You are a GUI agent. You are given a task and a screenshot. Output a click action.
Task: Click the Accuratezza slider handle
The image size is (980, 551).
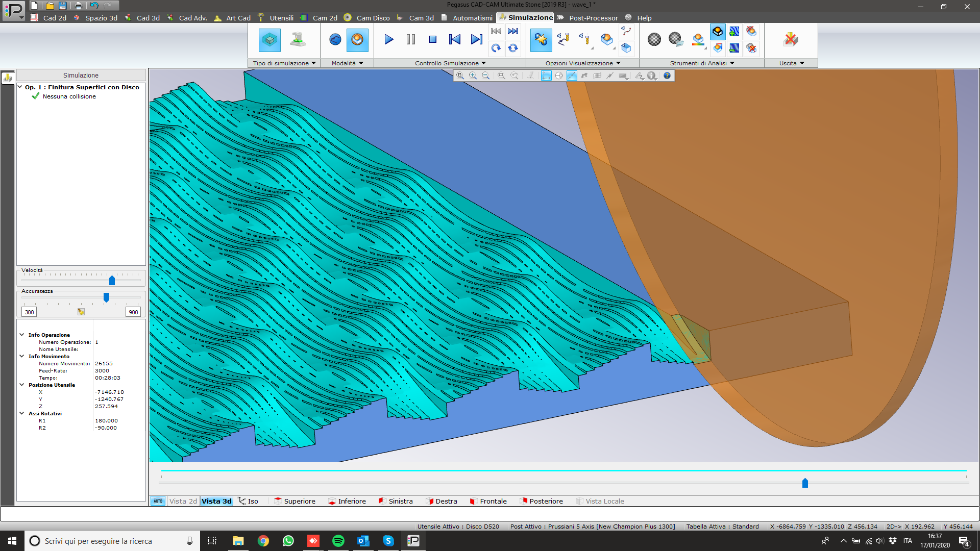tap(106, 297)
